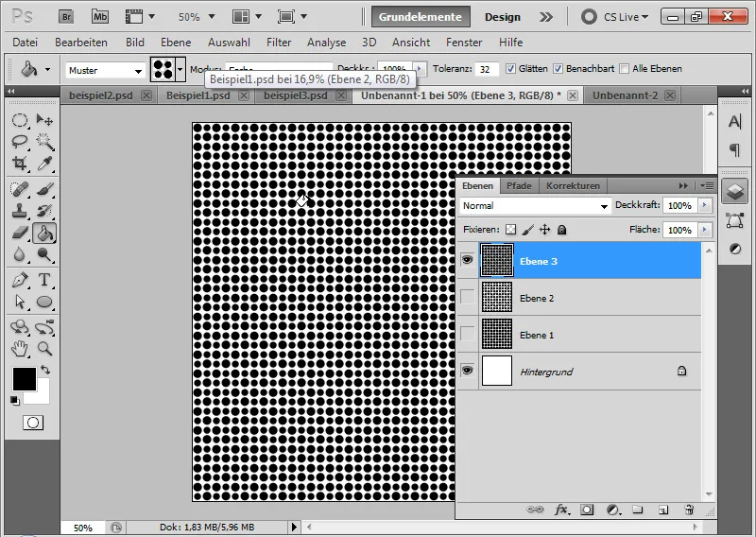Viewport: 756px width, 537px height.
Task: Select the Eyedropper tool
Action: (44, 163)
